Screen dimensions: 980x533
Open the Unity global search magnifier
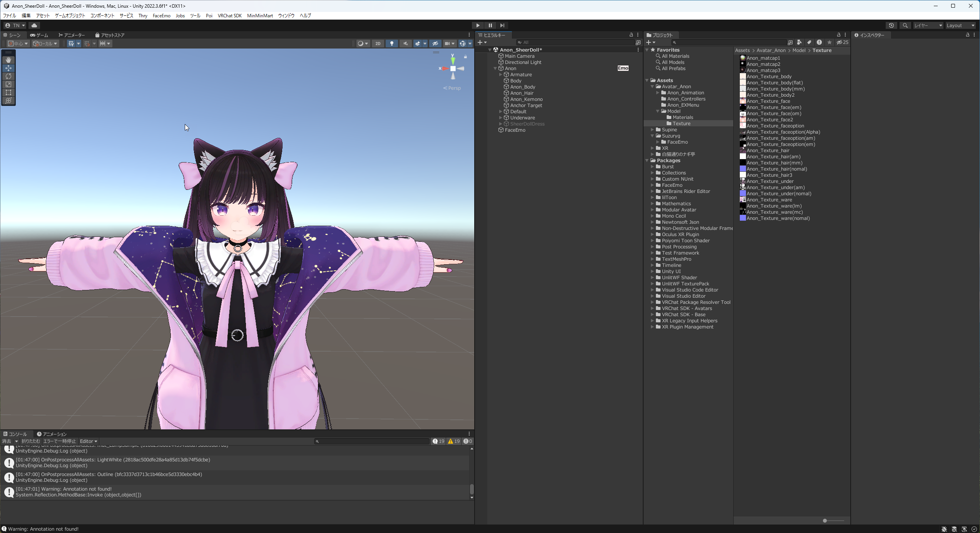pyautogui.click(x=905, y=25)
